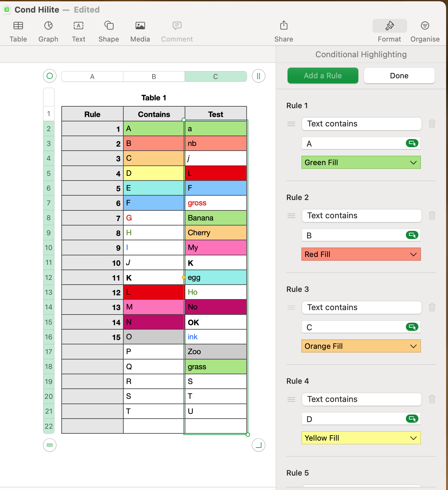Click Rule 4 reorder handle
The width and height of the screenshot is (448, 490).
(291, 399)
